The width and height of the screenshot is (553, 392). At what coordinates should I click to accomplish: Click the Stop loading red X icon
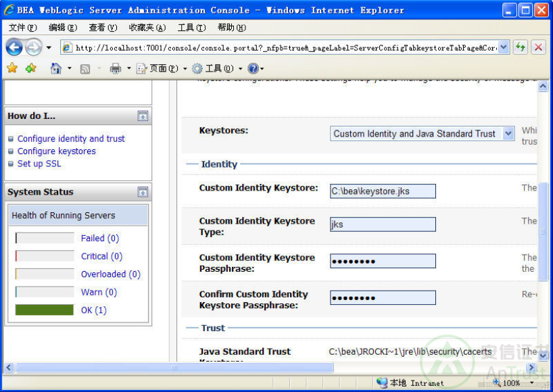(x=538, y=47)
